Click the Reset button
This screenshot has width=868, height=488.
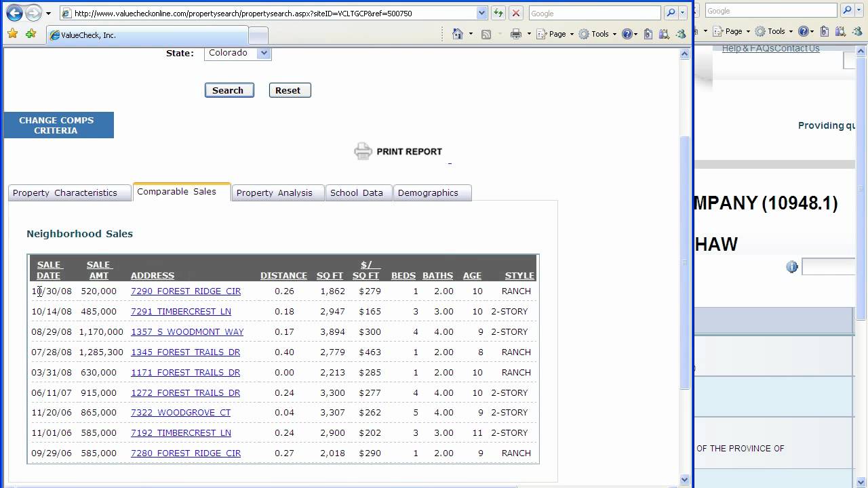point(290,90)
